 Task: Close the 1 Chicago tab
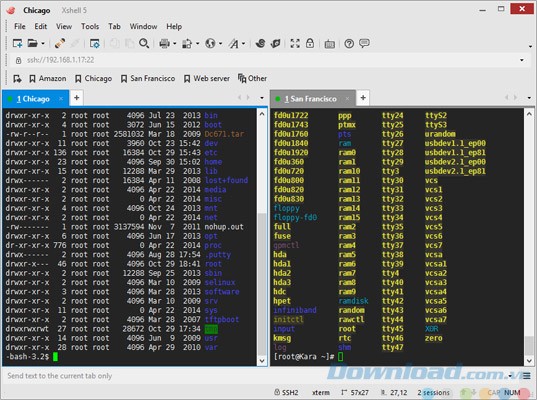point(61,99)
